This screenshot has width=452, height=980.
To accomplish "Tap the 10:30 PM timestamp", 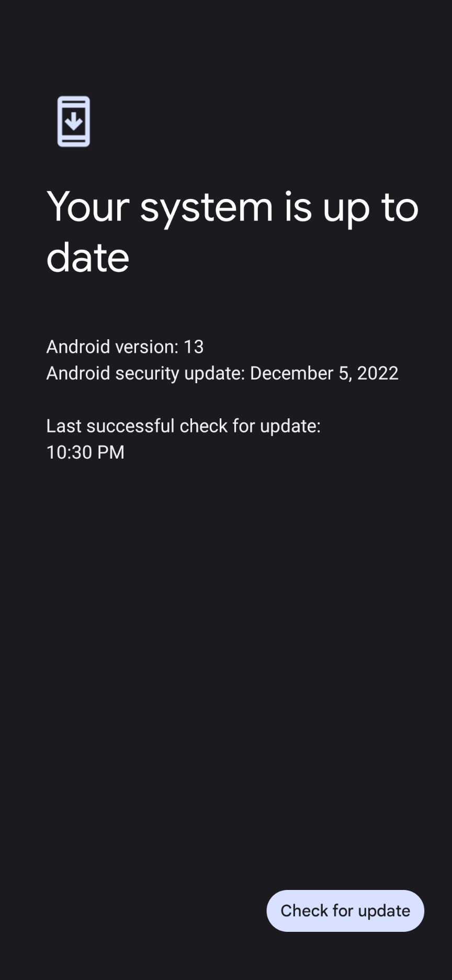I will [x=85, y=452].
